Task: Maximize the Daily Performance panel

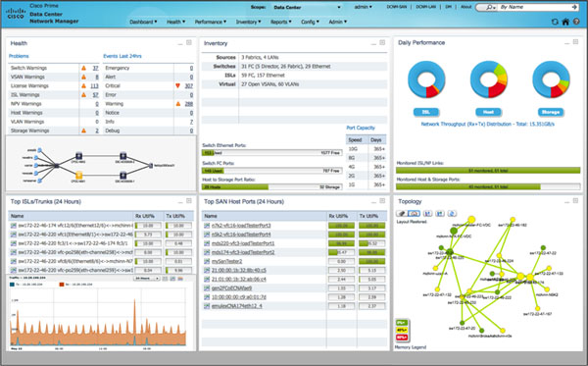Action: click(x=575, y=42)
